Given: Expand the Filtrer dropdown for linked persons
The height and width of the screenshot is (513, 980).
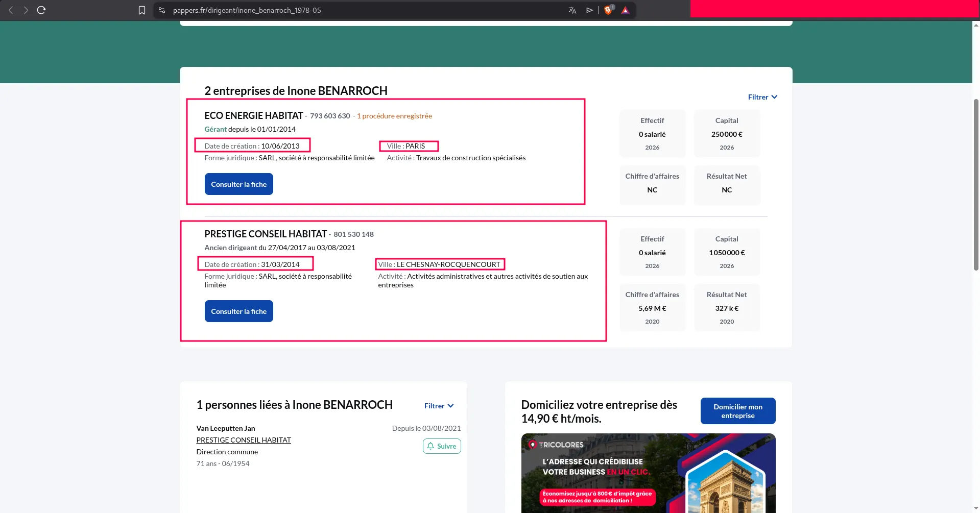Looking at the screenshot, I should pyautogui.click(x=438, y=405).
